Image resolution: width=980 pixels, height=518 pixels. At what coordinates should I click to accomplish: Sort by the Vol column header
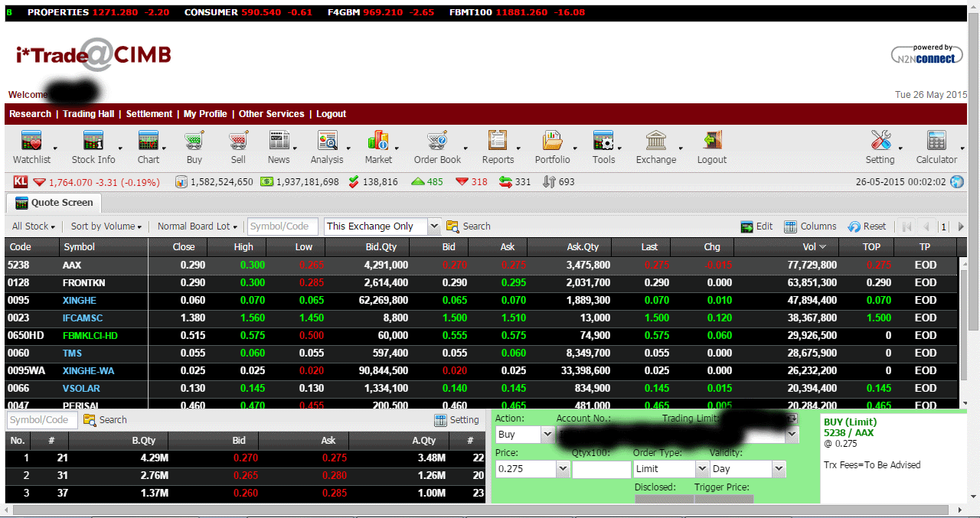point(786,247)
